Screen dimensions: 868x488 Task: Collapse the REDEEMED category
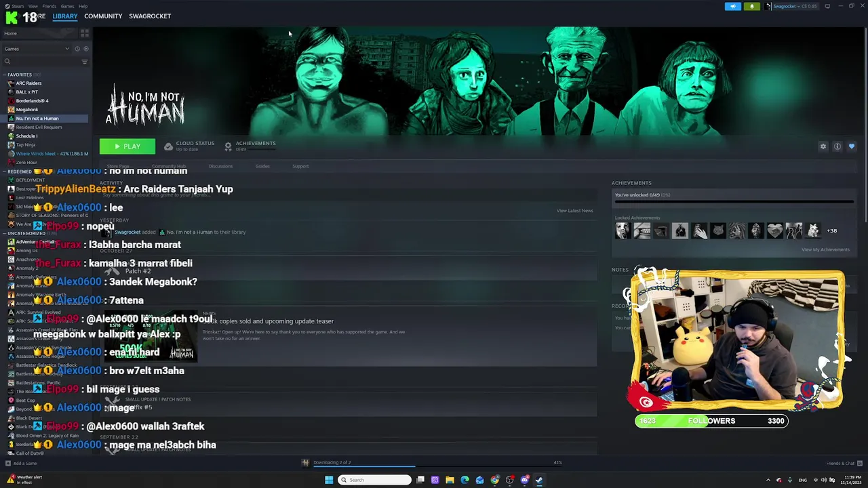tap(4, 171)
